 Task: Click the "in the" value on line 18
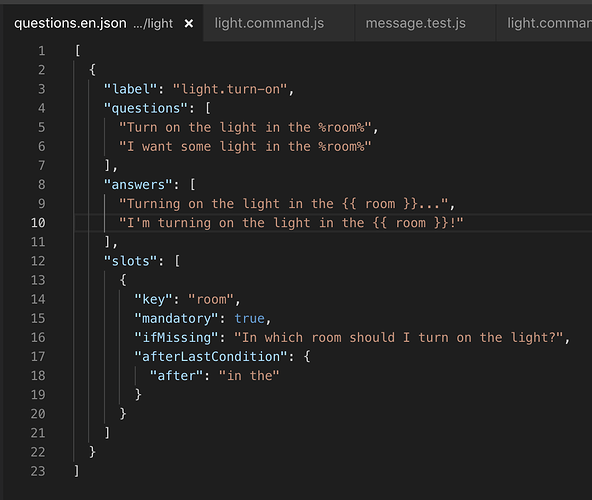pos(249,375)
